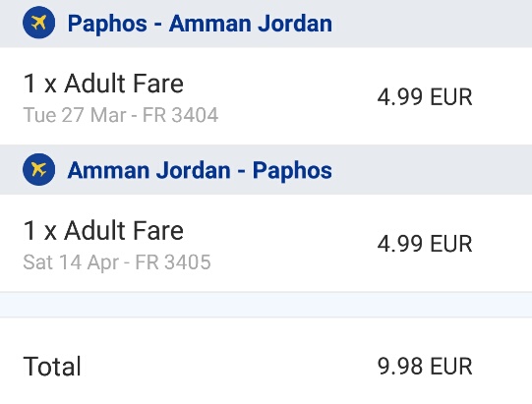The image size is (532, 404).
Task: Click the return 4.99 EUR fare price
Action: (425, 244)
